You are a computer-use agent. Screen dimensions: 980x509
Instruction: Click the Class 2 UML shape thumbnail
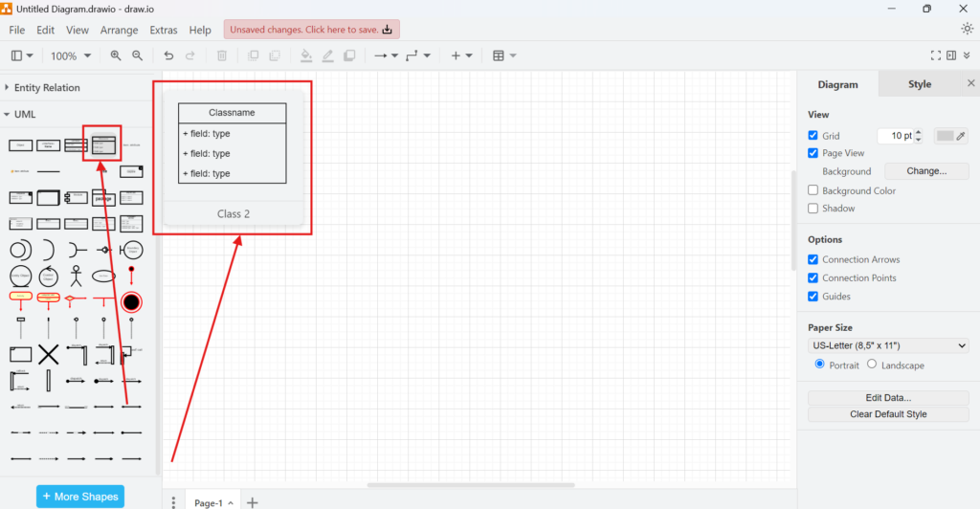pos(103,145)
